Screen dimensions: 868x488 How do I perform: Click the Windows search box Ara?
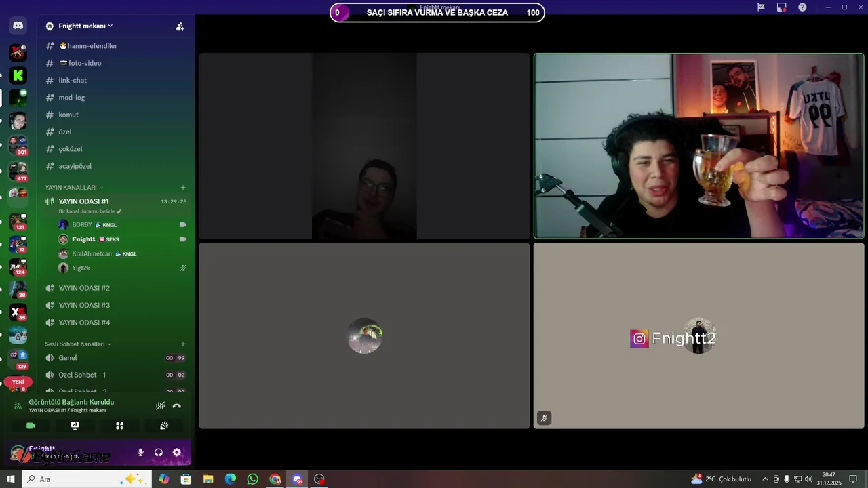pos(88,479)
